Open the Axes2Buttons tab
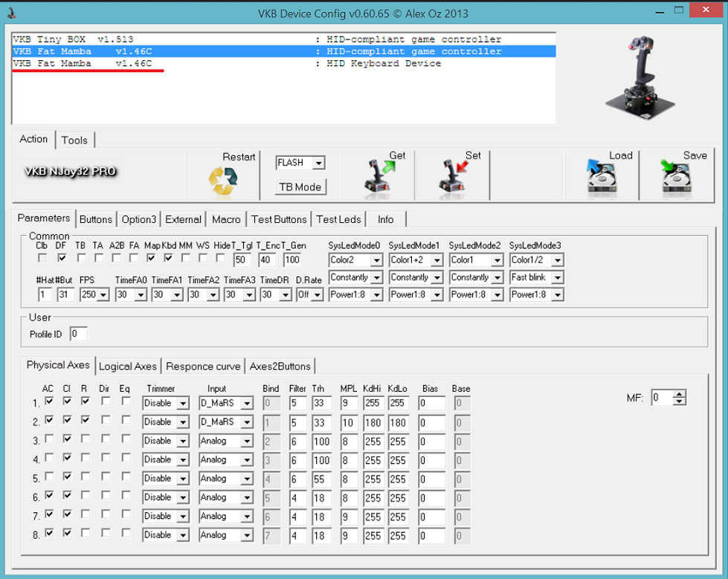This screenshot has width=728, height=579. (x=280, y=366)
